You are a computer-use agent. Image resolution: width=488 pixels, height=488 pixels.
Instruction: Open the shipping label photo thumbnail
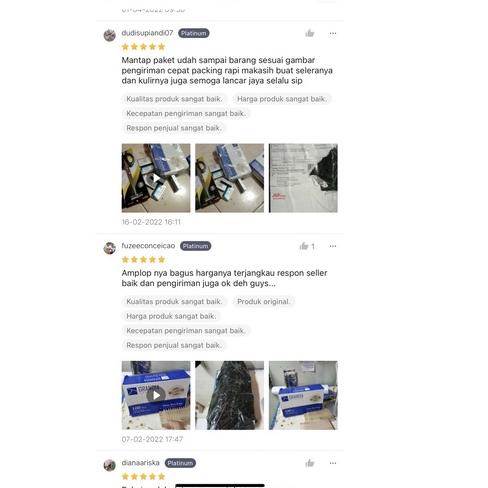click(x=303, y=178)
